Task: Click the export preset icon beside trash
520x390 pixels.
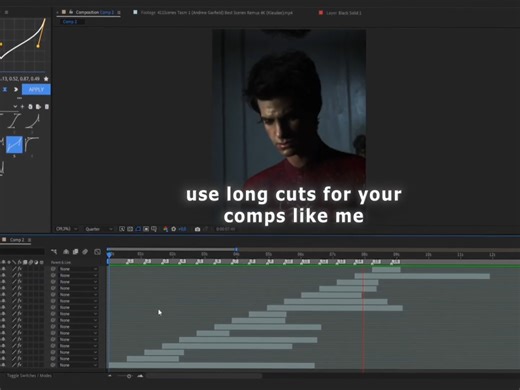Action: (38, 107)
